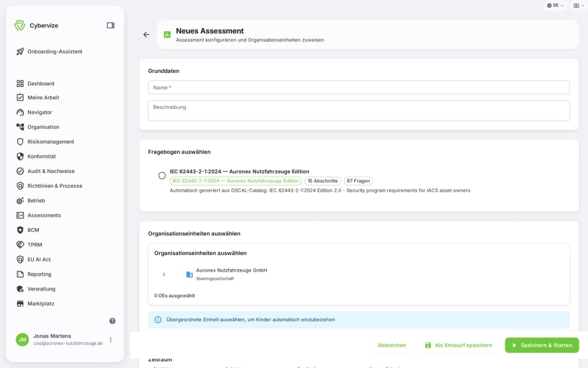Click the Reporting document icon
This screenshot has height=368, width=588.
coord(20,274)
